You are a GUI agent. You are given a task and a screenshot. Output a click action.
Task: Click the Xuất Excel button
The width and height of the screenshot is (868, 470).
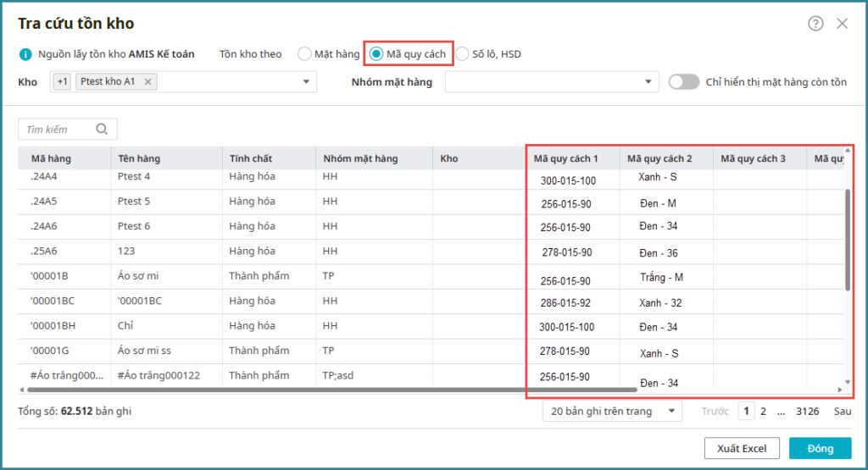(x=742, y=449)
